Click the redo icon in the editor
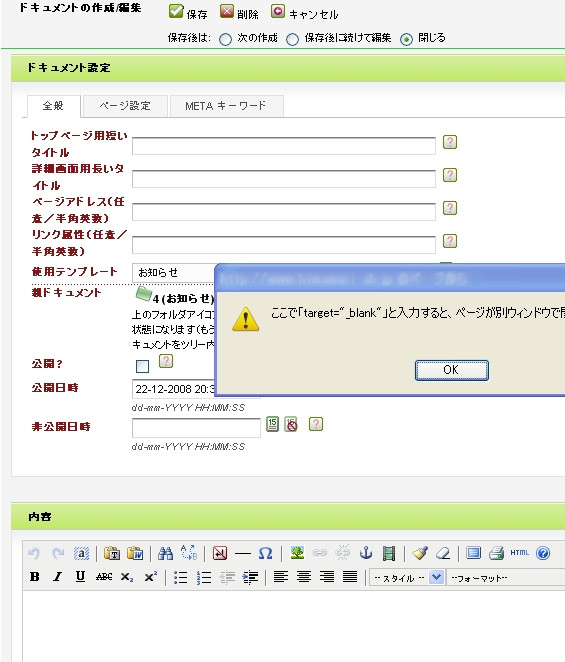 pyautogui.click(x=58, y=553)
